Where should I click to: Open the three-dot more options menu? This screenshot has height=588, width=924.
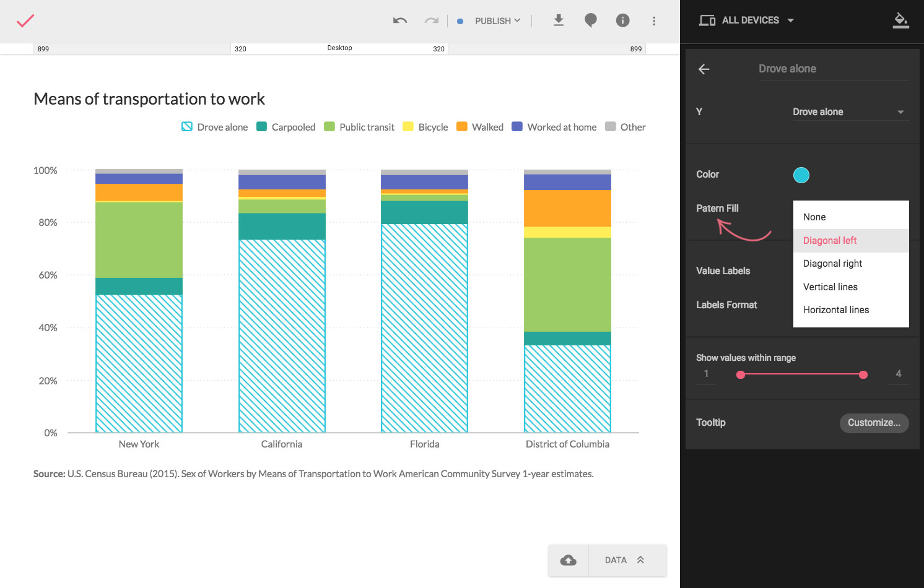point(654,21)
